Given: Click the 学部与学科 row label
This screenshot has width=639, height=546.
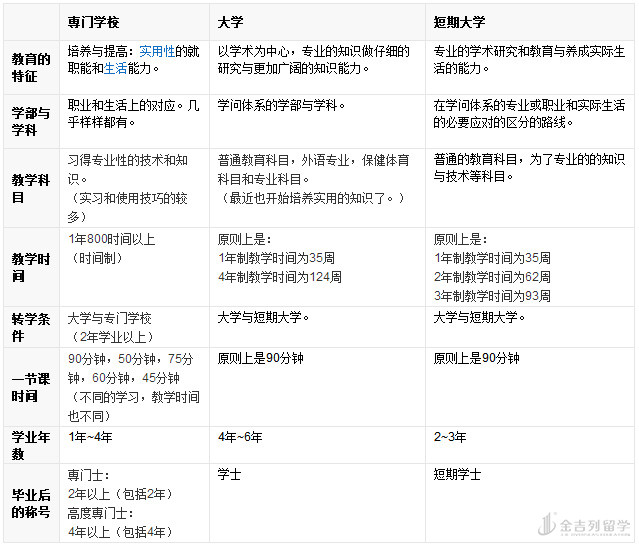Looking at the screenshot, I should click(30, 121).
